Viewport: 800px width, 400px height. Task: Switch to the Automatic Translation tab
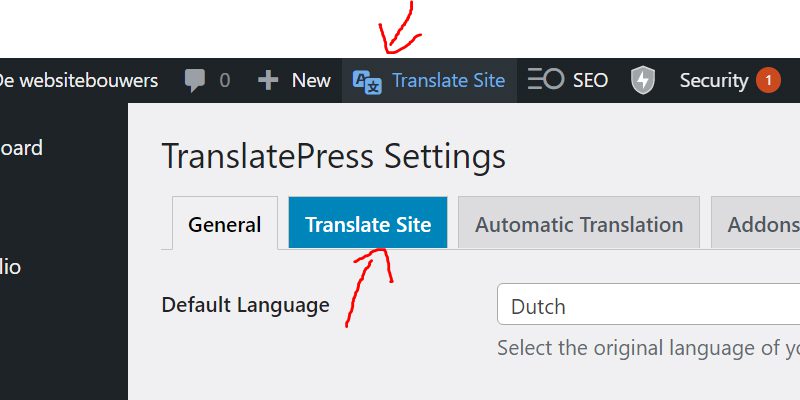579,222
